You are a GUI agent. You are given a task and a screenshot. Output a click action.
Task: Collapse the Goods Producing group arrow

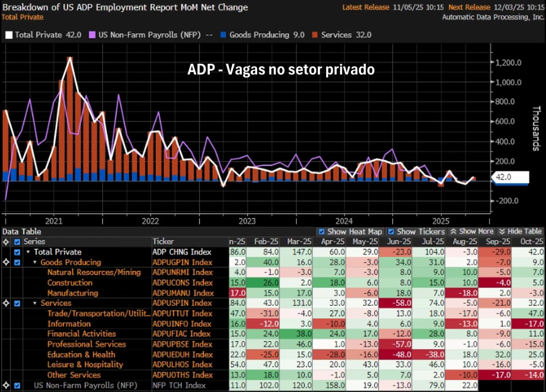[x=36, y=262]
